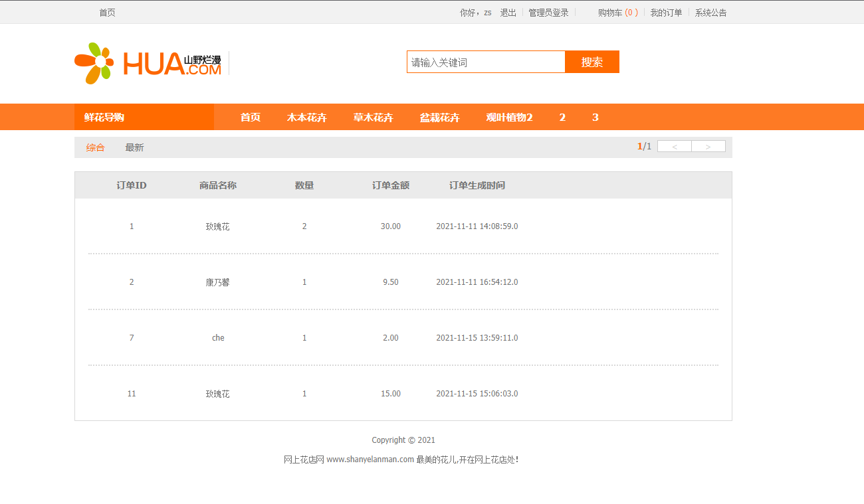
Task: Click order amount 2.00
Action: pos(391,338)
